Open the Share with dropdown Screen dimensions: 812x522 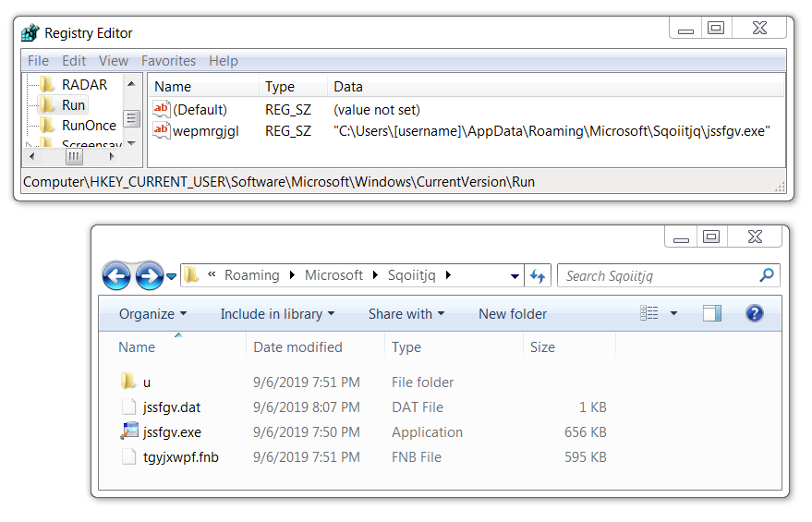406,314
